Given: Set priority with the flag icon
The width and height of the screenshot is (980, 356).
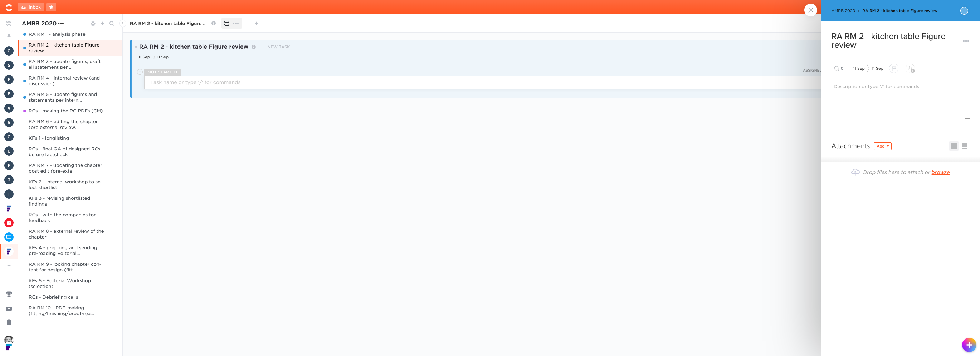Looking at the screenshot, I should (x=894, y=68).
